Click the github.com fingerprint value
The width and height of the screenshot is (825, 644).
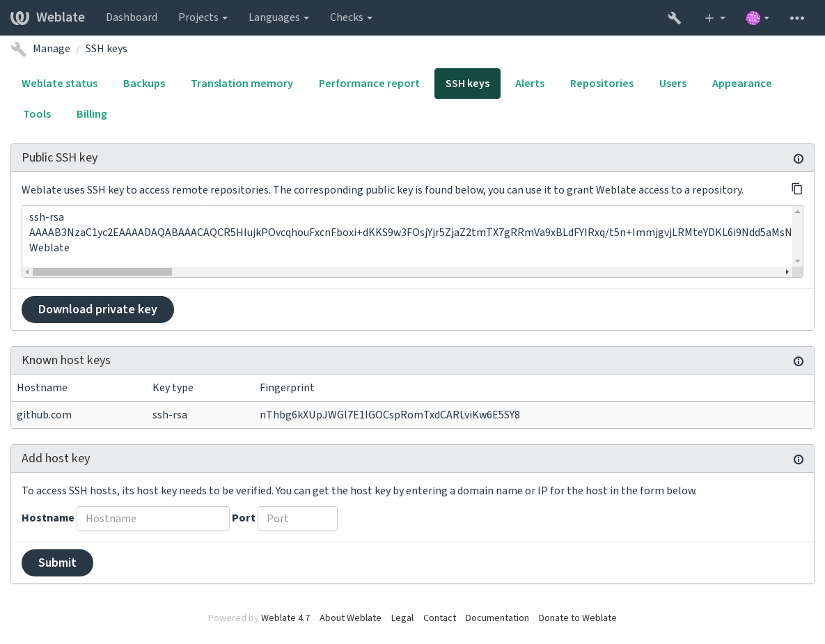pos(390,415)
